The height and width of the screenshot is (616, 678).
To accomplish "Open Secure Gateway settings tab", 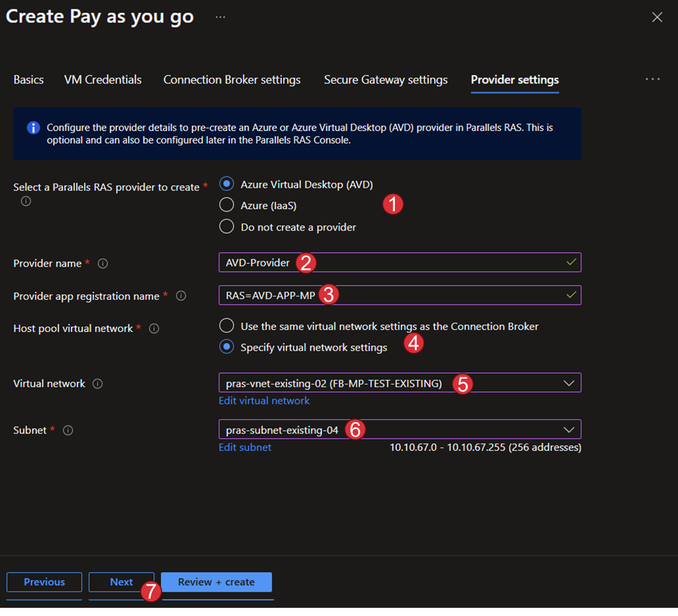I will click(x=386, y=80).
